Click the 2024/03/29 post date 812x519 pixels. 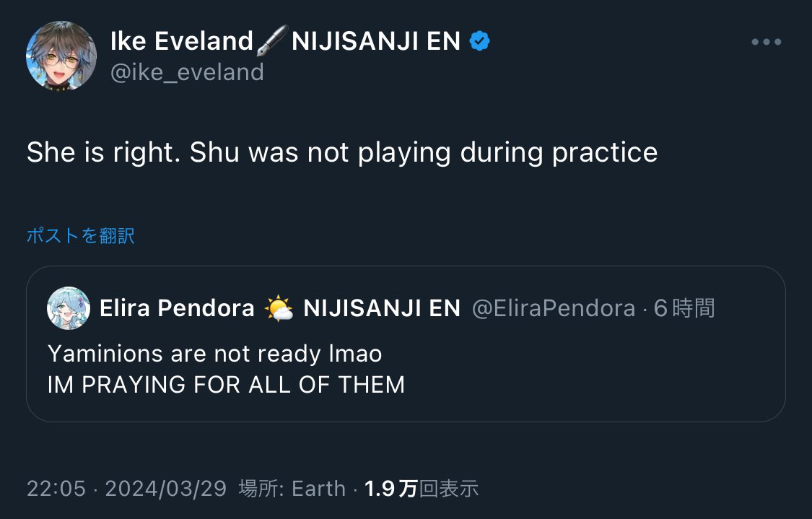coord(166,489)
